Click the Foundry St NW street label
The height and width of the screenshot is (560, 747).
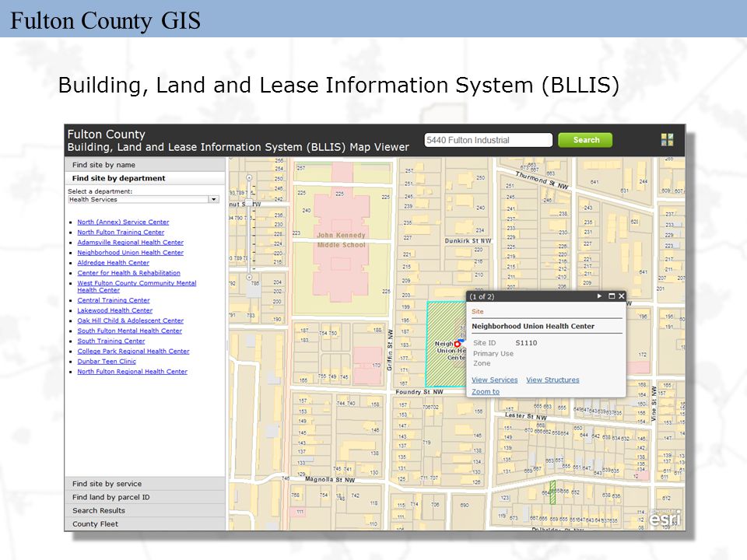(419, 392)
